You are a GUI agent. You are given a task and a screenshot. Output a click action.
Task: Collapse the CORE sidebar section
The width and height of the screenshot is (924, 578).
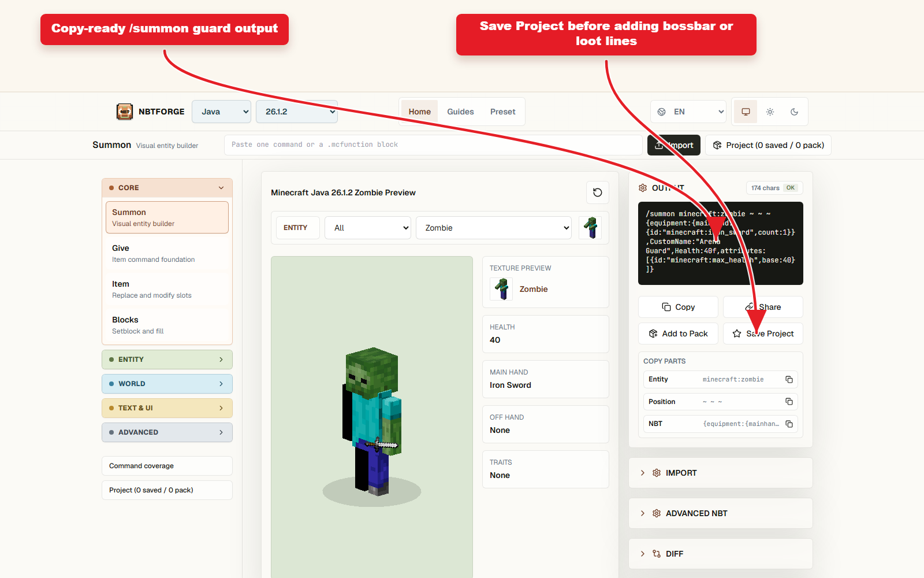(x=167, y=188)
